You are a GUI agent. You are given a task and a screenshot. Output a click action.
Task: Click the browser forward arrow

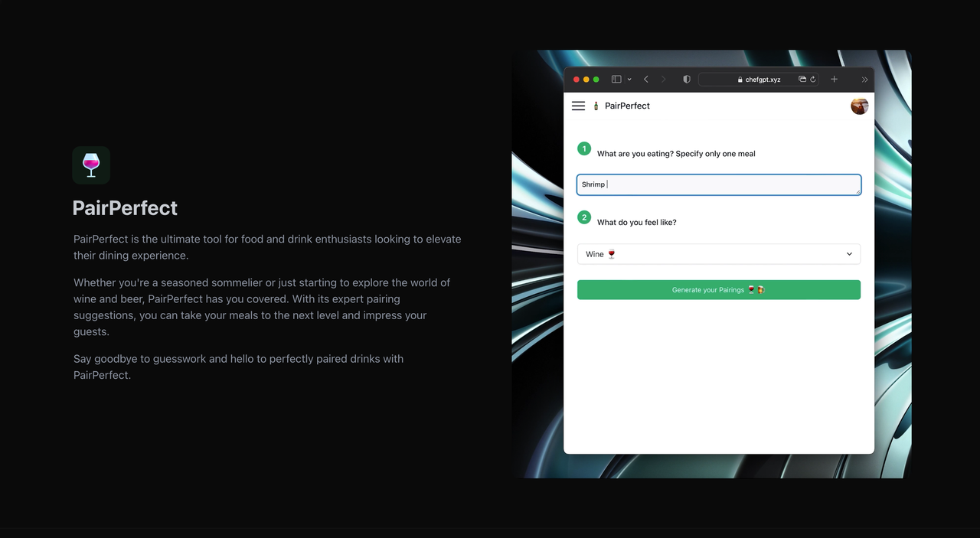coord(663,79)
